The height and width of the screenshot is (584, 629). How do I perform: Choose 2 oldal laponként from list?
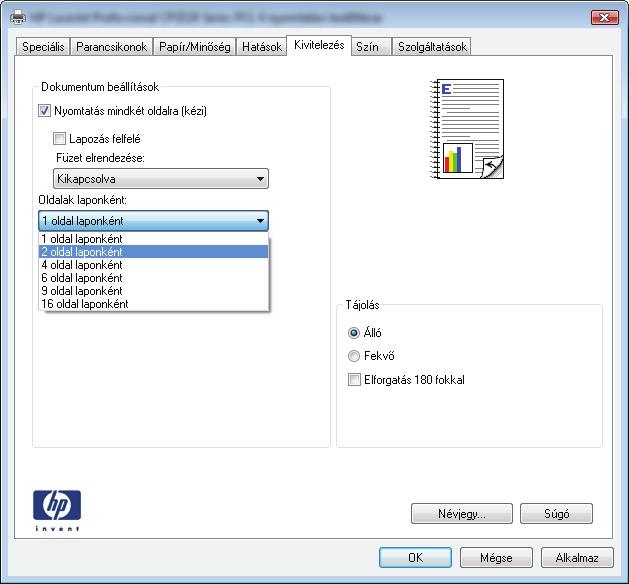[x=154, y=252]
